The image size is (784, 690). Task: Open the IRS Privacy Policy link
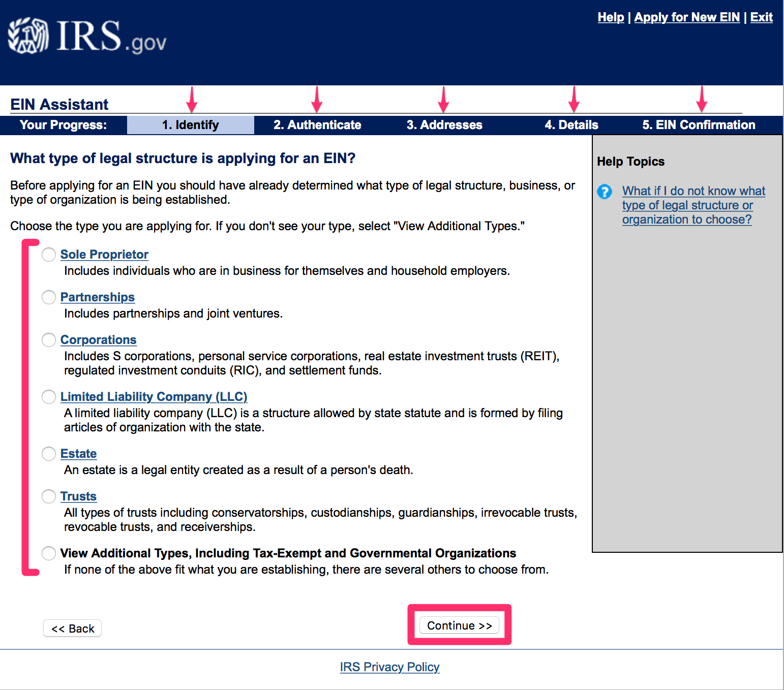(389, 667)
